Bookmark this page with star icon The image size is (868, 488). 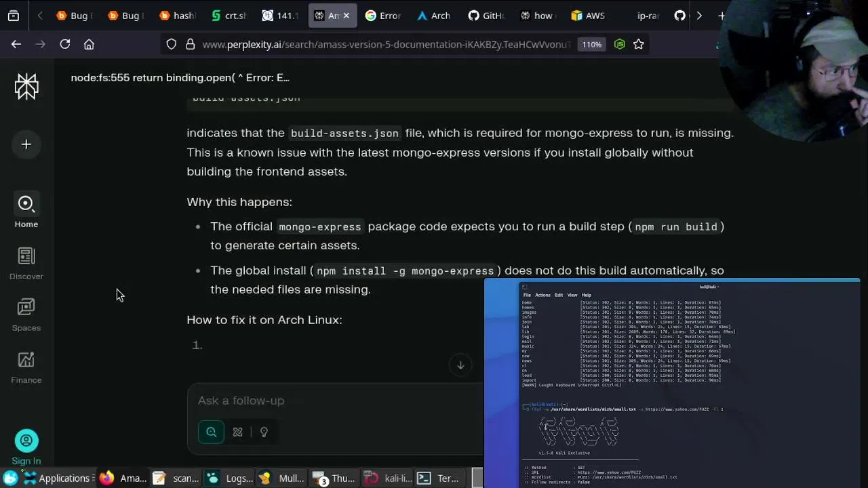click(x=638, y=44)
